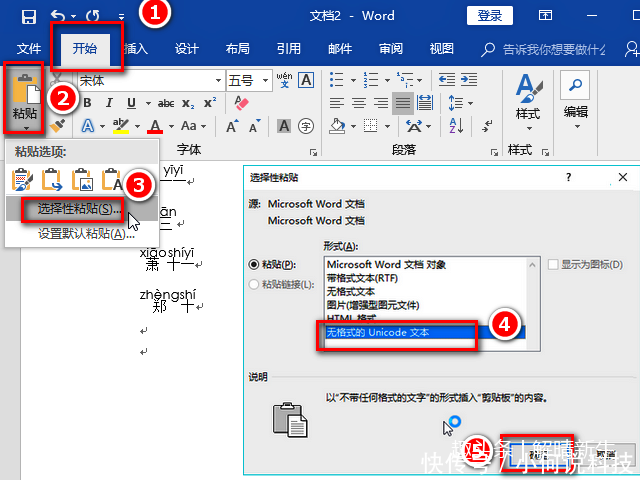Click the Paste clipboard icon
This screenshot has height=480, width=640.
[x=25, y=88]
